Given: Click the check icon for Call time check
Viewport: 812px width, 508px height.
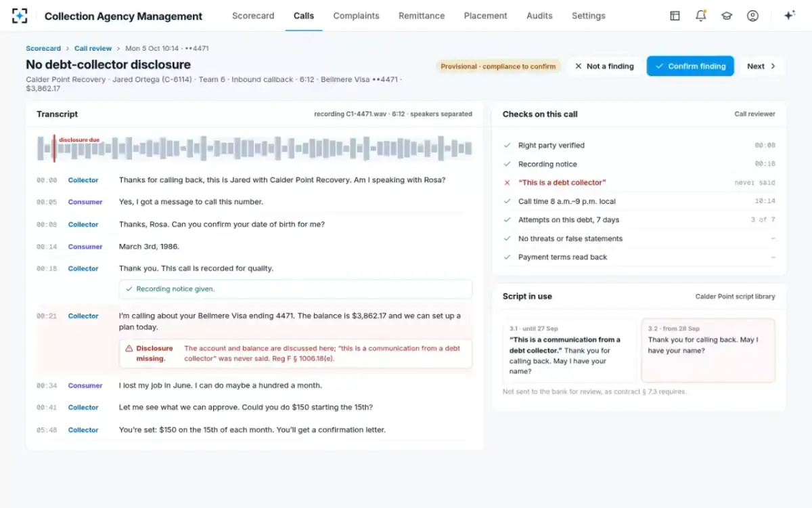Looking at the screenshot, I should coord(507,201).
